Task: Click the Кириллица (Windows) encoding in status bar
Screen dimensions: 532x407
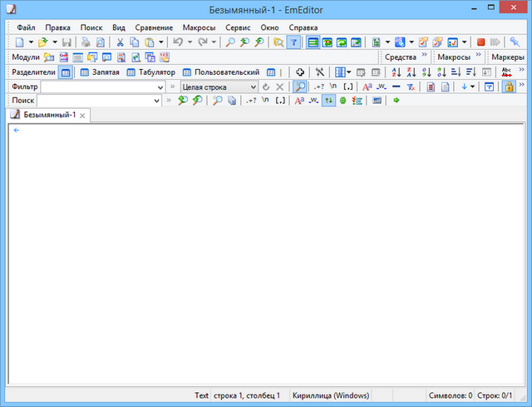Action: (x=331, y=395)
